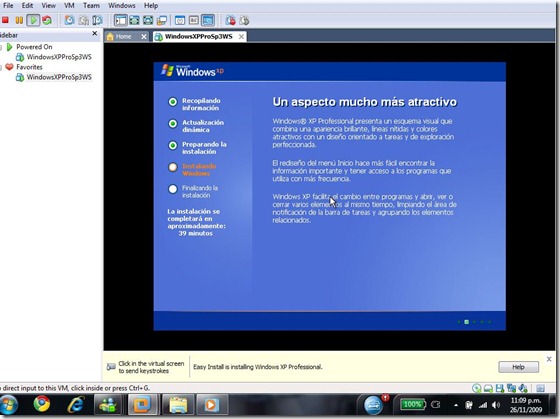Click the volume icon in system tray
This screenshot has width=560, height=419.
pyautogui.click(x=496, y=405)
